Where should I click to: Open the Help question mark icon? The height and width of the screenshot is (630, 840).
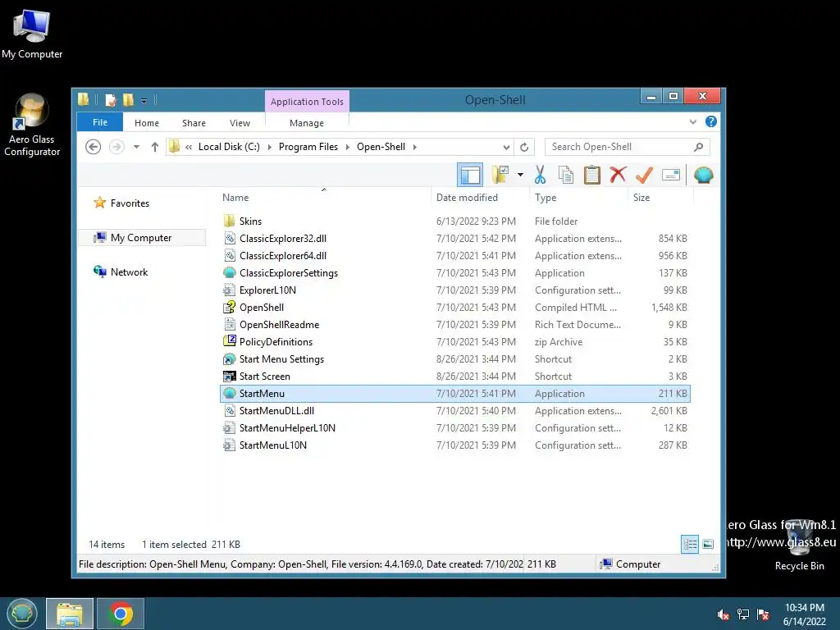pyautogui.click(x=711, y=121)
